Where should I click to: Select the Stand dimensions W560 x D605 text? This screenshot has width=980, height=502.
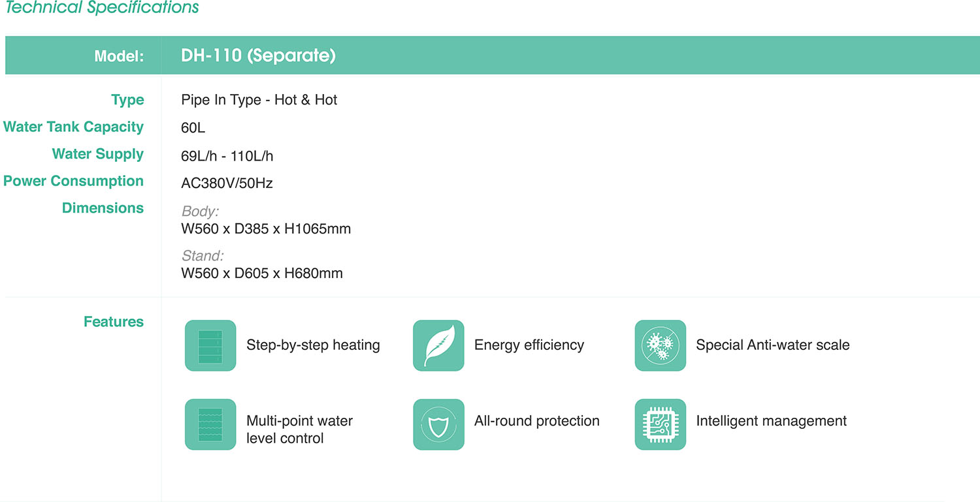pos(262,274)
